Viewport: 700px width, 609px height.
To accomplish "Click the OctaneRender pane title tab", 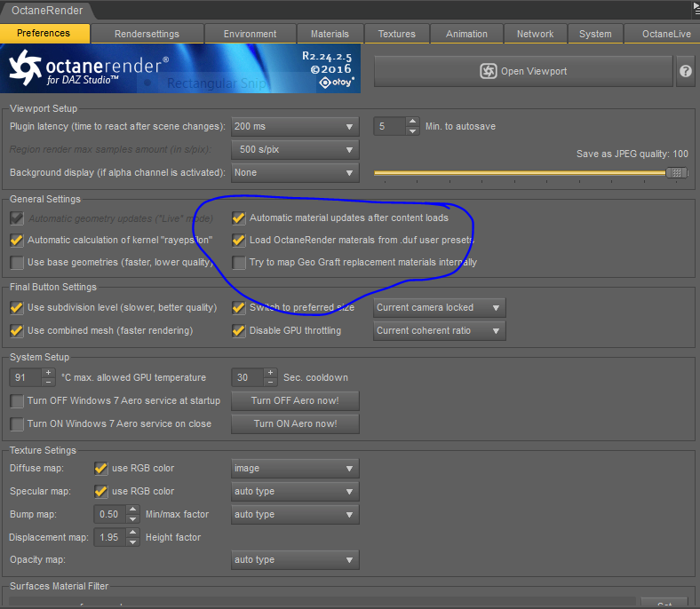I will click(x=47, y=11).
